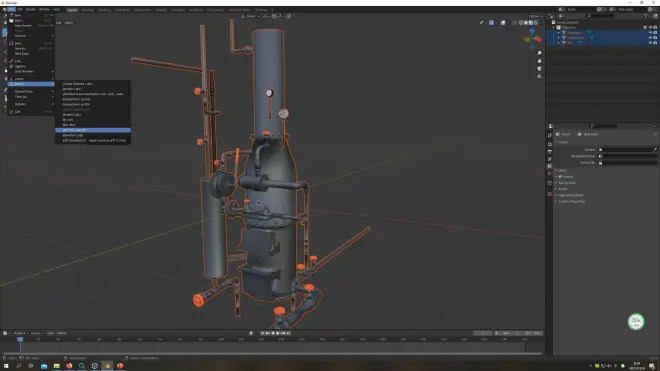Click Quit in the File menu
Viewport: 660px width, 371px height.
click(32, 112)
